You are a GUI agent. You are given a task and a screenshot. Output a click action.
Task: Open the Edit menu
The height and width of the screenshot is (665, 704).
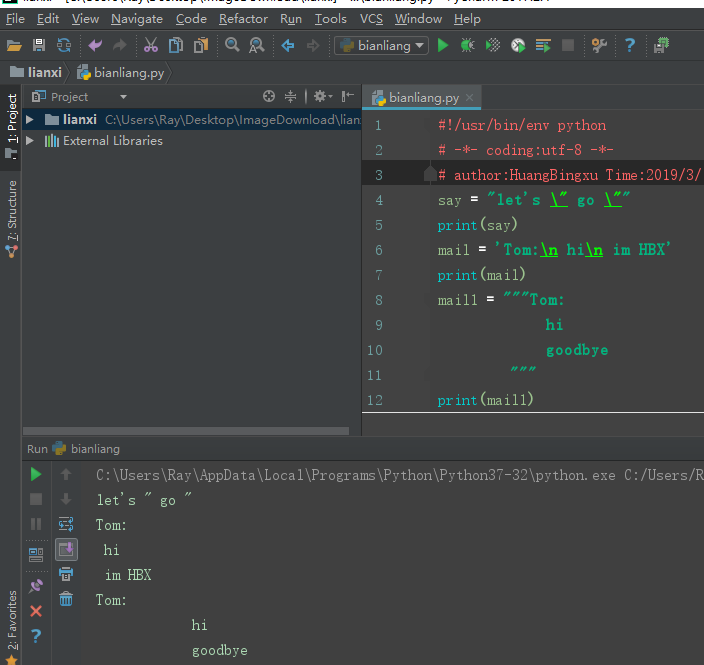tap(48, 19)
